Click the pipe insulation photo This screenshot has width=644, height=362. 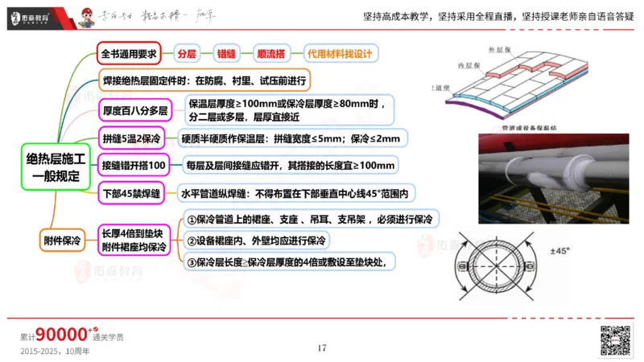point(554,179)
